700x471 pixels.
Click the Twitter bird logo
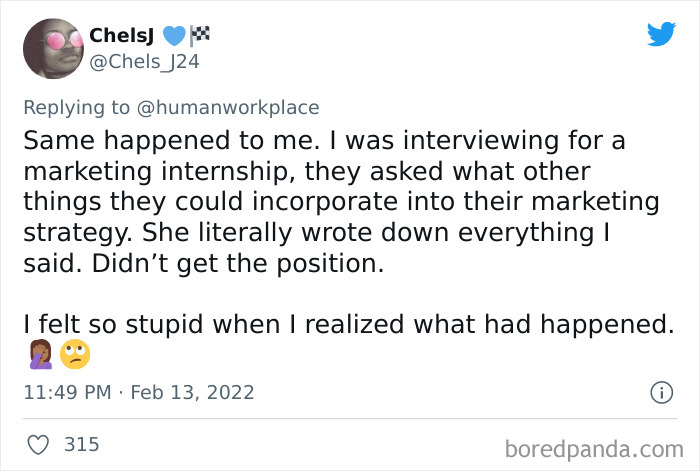661,34
